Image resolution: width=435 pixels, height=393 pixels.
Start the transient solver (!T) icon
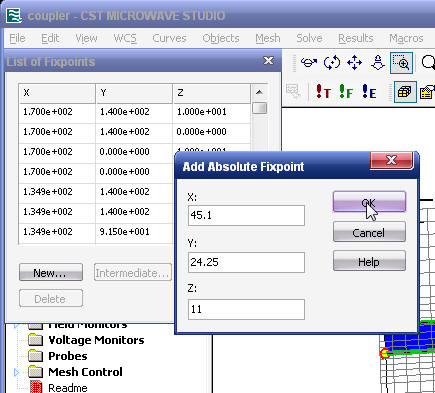pyautogui.click(x=323, y=92)
